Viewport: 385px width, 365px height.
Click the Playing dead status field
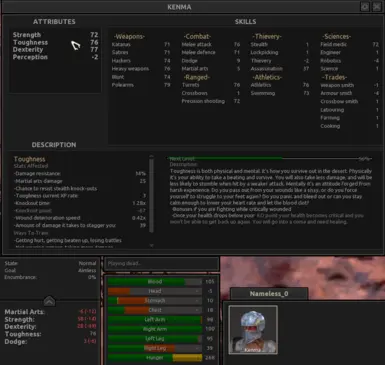[162, 263]
